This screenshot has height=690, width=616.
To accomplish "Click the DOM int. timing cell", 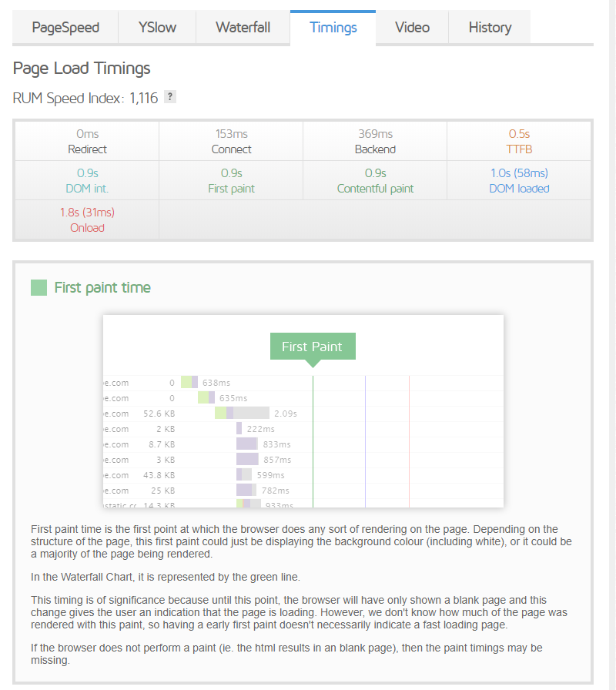I will point(87,179).
